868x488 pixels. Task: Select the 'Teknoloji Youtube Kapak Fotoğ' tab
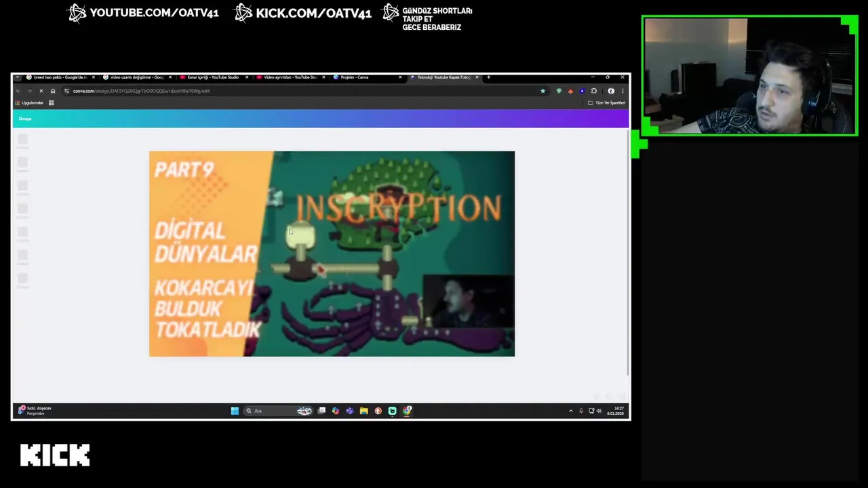click(443, 77)
